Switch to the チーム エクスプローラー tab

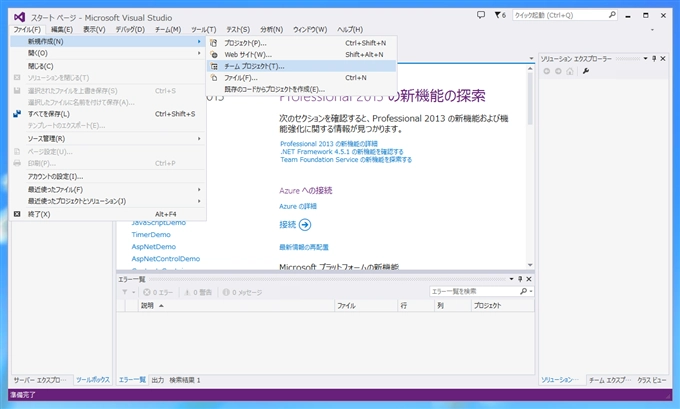pos(609,380)
